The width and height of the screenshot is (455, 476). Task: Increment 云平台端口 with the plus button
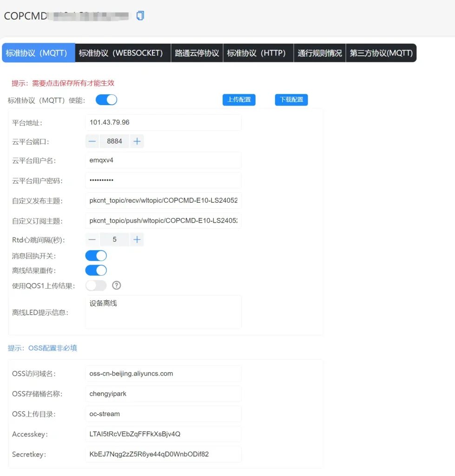click(x=137, y=141)
